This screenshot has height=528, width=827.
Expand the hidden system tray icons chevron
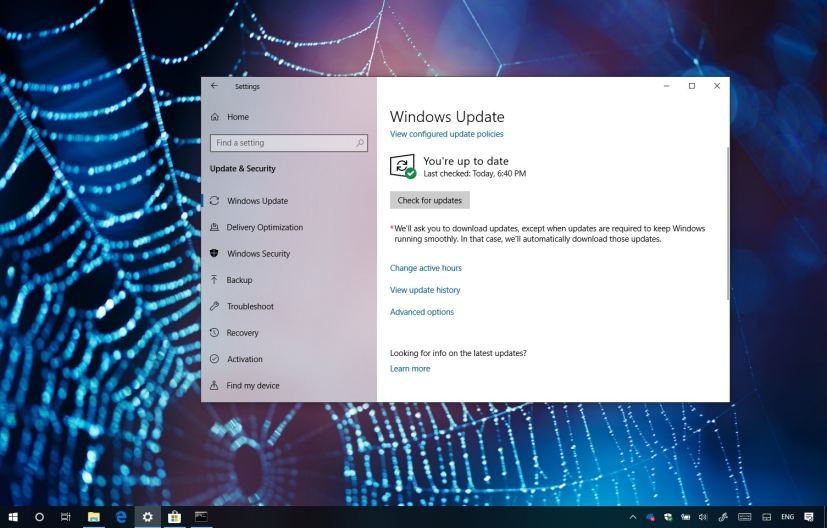point(633,517)
